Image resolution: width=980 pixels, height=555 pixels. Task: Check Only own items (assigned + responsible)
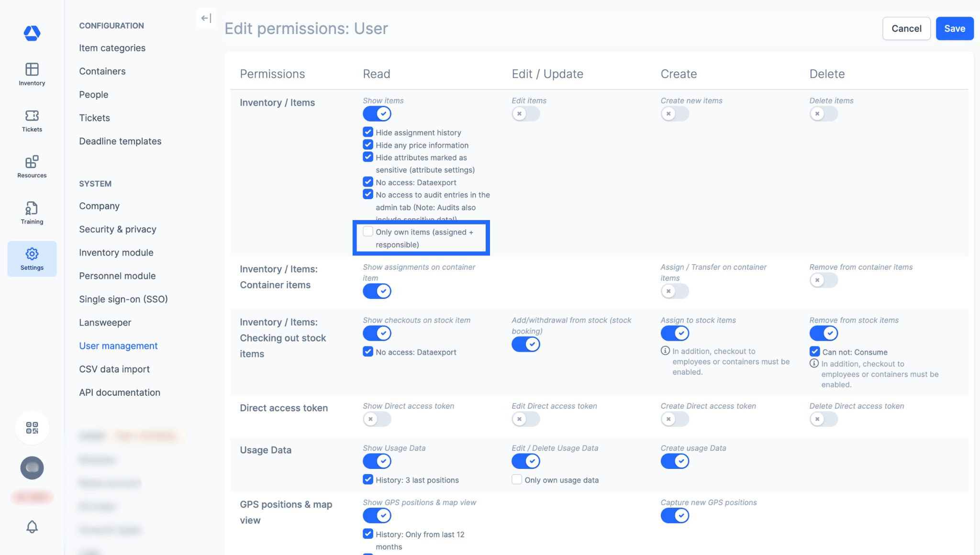[368, 232]
